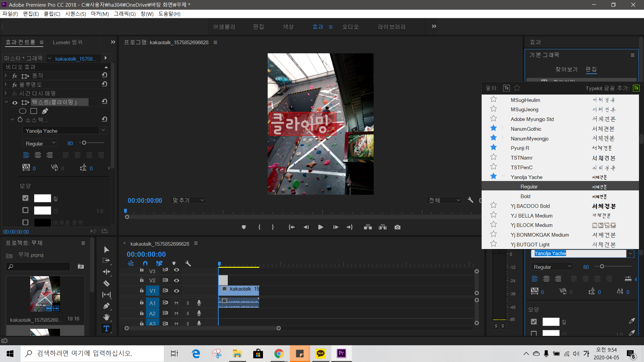Open the 시퀀스(S) menu
Viewport: 644px width, 362px height.
[x=75, y=14]
